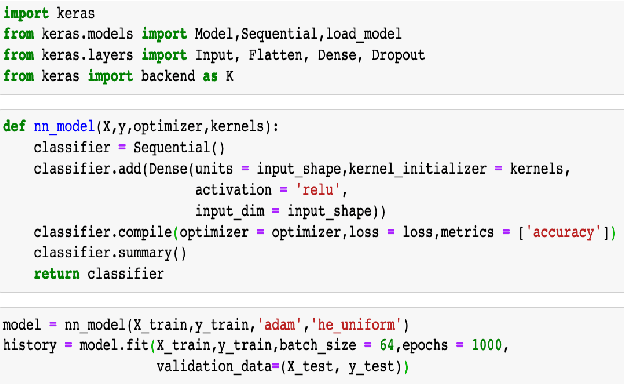Select the 'he_uniform' initializer string
This screenshot has width=624, height=384.
[356, 325]
